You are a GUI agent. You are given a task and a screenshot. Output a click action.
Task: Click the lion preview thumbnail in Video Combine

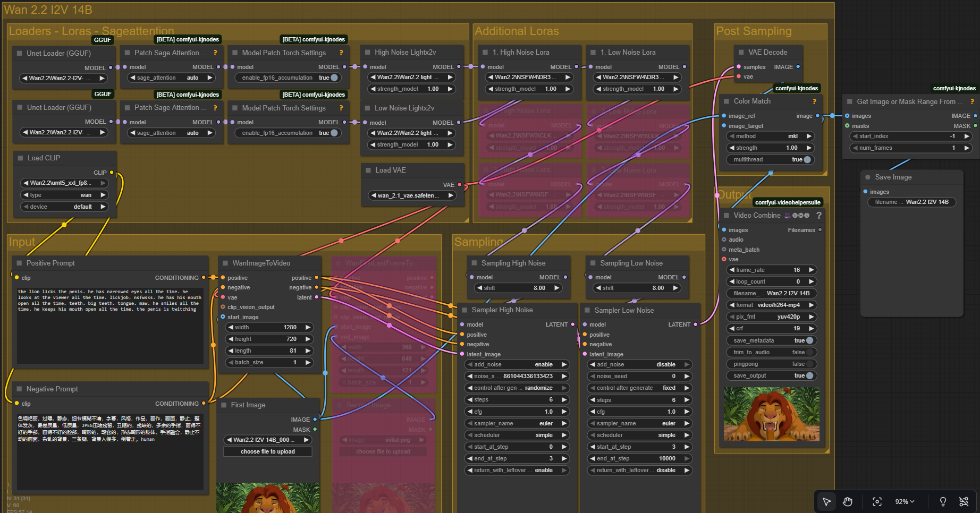(x=771, y=414)
